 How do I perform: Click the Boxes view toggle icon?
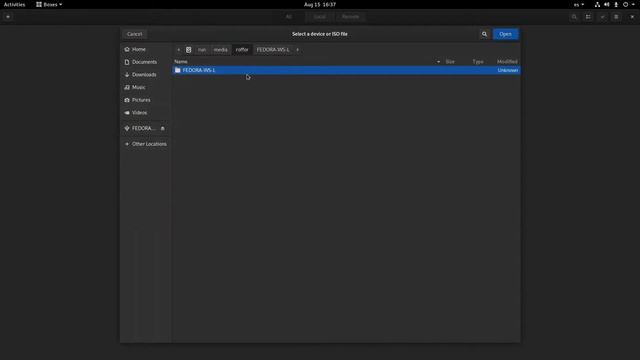click(x=588, y=17)
